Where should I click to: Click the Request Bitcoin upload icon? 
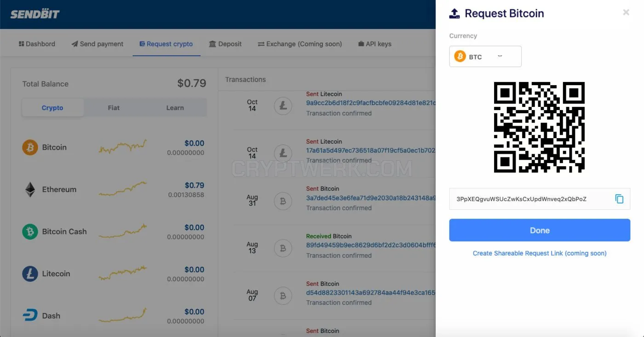[x=454, y=14]
